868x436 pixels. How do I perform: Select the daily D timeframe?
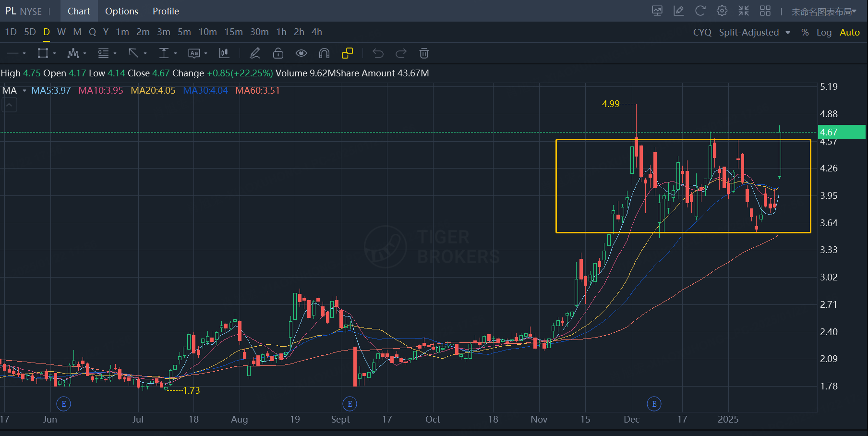click(47, 32)
